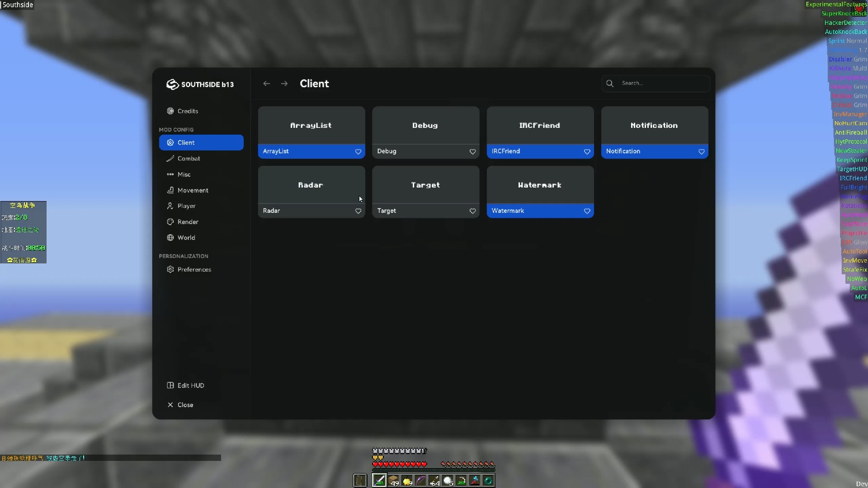868x488 pixels.
Task: Favorite the Notification module via heart icon
Action: tap(701, 152)
